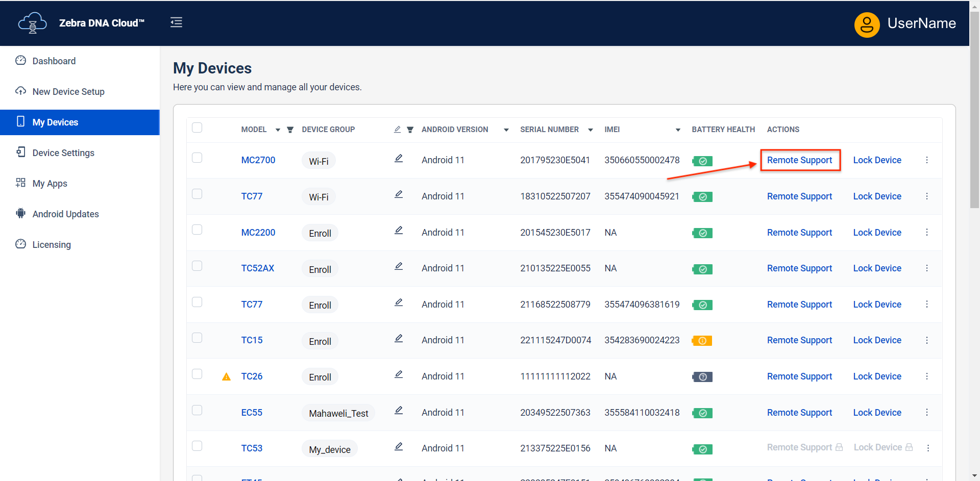Select the checkbox for the MC2200 row
980x481 pixels.
pos(197,230)
